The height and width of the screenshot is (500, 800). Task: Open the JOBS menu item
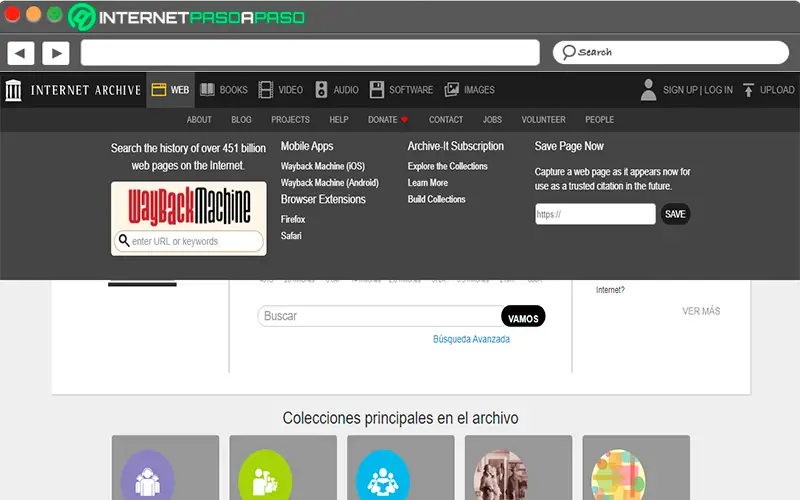click(492, 119)
